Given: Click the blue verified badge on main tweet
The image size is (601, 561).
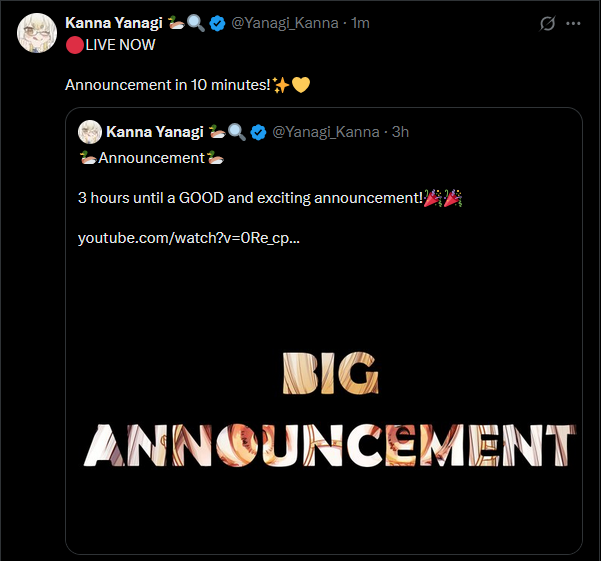Looking at the screenshot, I should coord(217,23).
